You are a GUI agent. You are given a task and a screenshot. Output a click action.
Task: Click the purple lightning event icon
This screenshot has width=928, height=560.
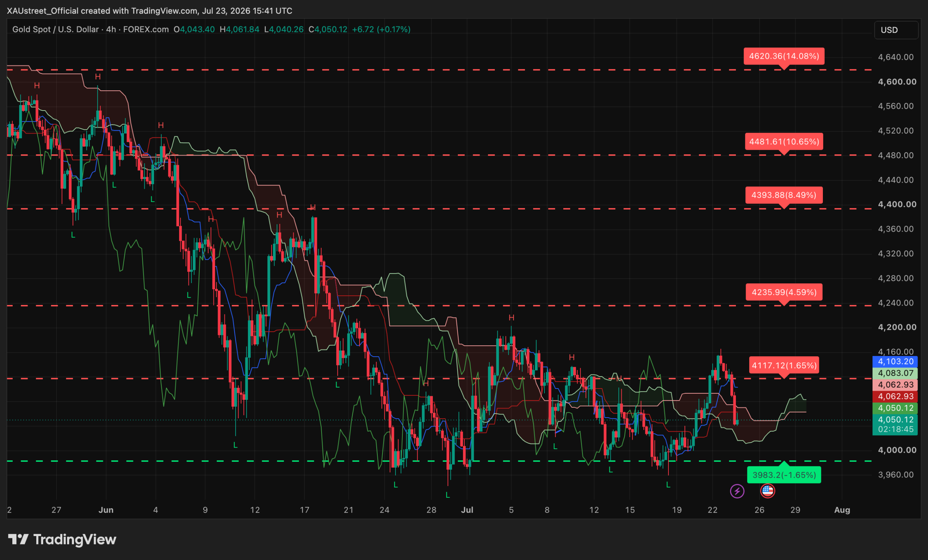[x=737, y=491]
